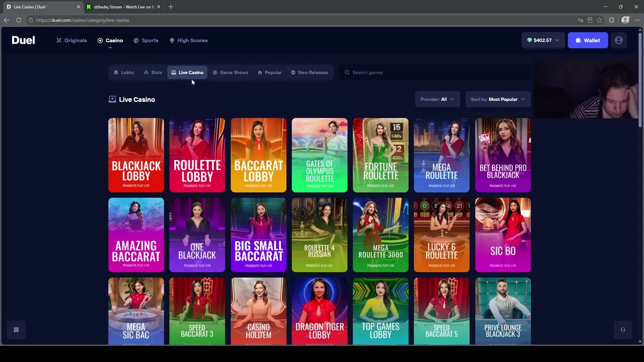The height and width of the screenshot is (362, 644).
Task: Switch to the dzhadiq Stream tab
Action: click(123, 7)
